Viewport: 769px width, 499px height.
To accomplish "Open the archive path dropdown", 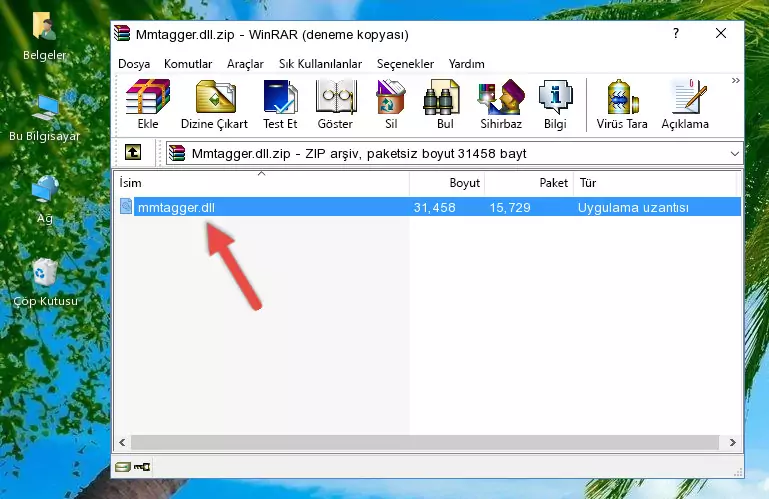I will (734, 154).
